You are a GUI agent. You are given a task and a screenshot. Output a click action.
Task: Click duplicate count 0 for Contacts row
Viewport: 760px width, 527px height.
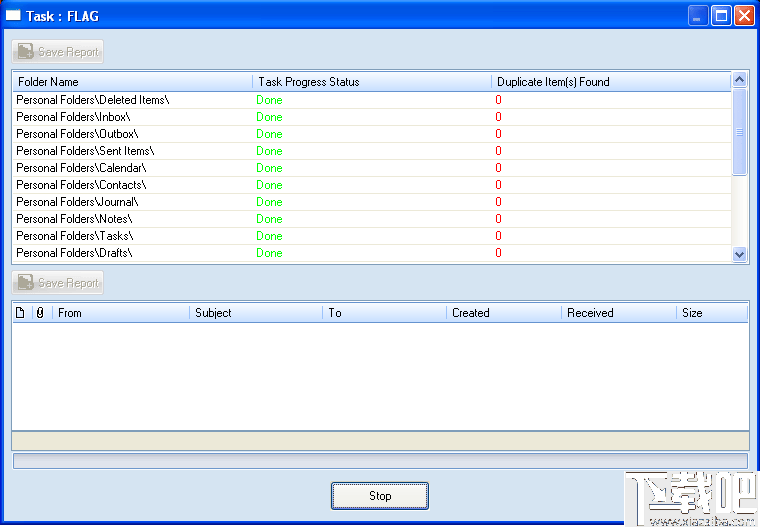(498, 185)
